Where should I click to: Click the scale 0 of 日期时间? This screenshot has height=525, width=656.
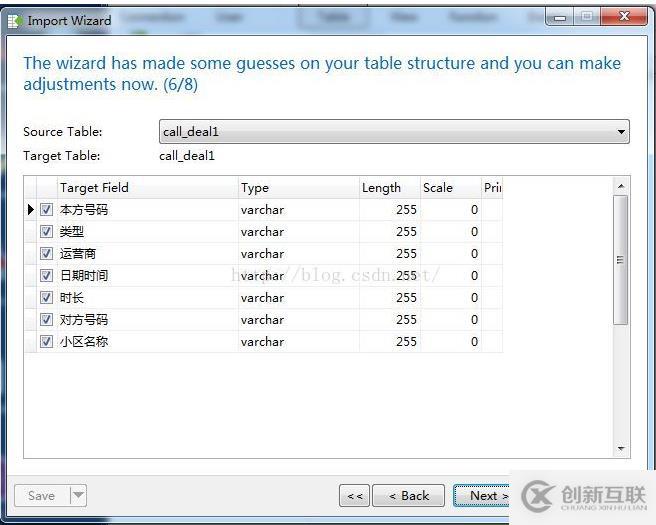pyautogui.click(x=474, y=276)
